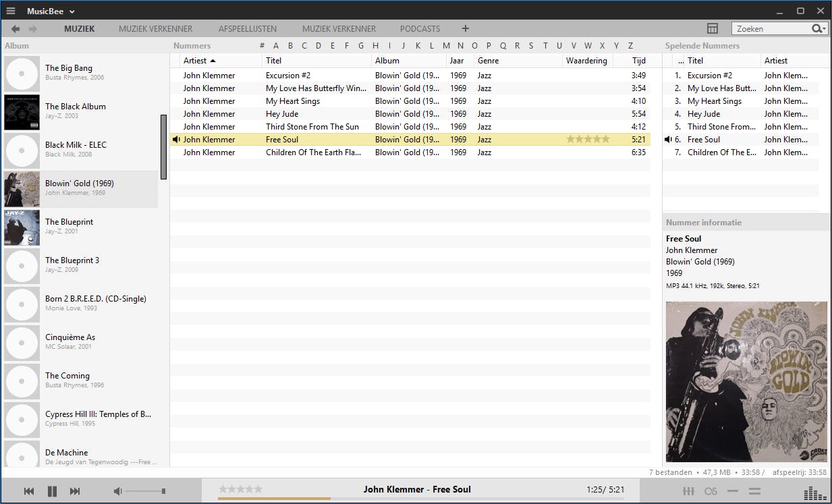Select Cypress Hill III album

click(81, 420)
